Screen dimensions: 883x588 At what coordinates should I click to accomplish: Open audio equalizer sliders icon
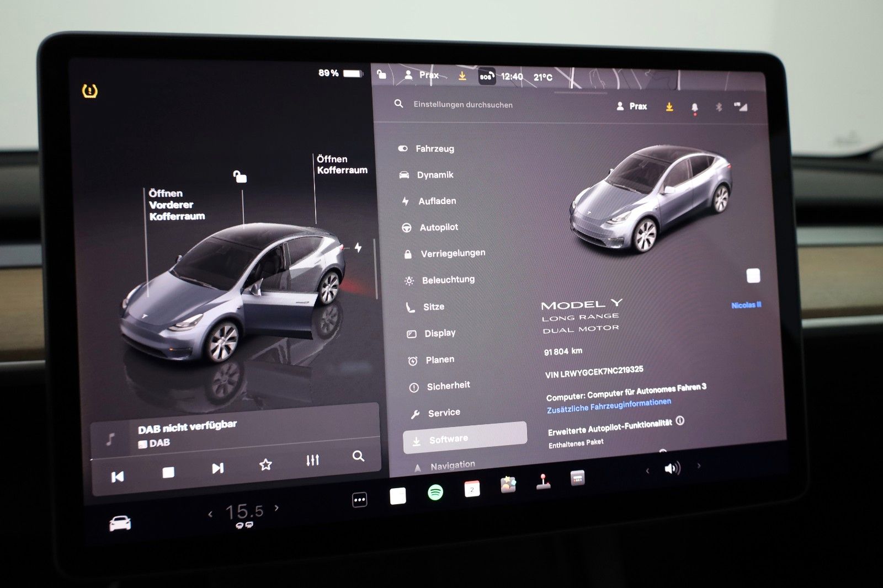pos(313,459)
